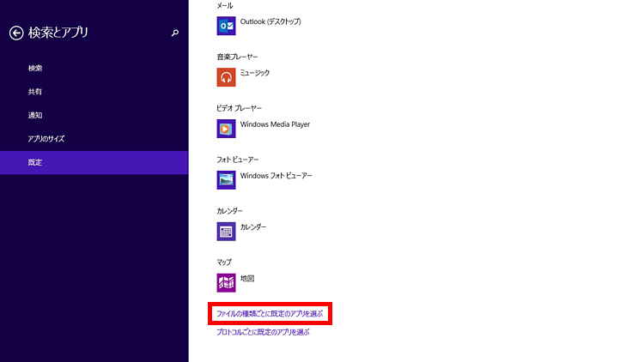The height and width of the screenshot is (362, 644).
Task: Open the 共有 settings section
Action: click(35, 91)
